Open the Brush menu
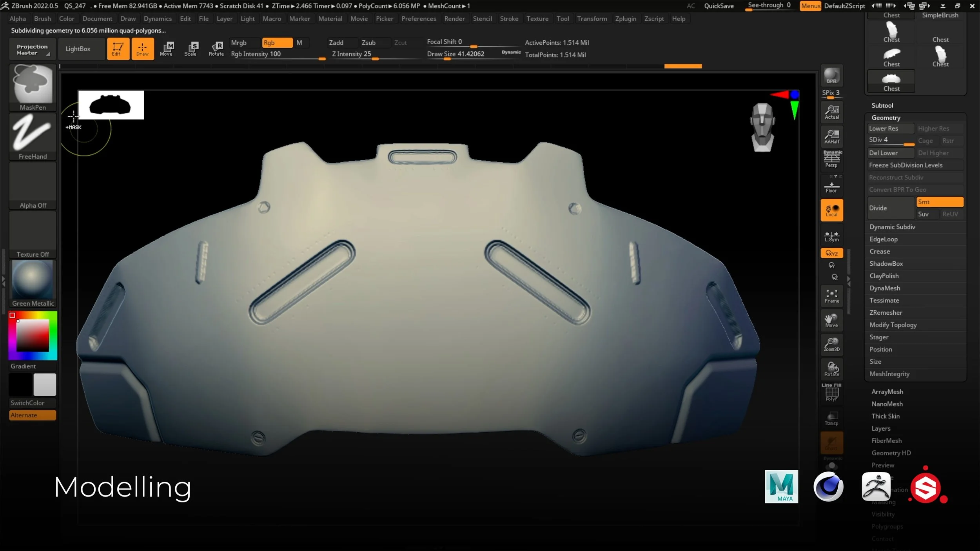 42,18
